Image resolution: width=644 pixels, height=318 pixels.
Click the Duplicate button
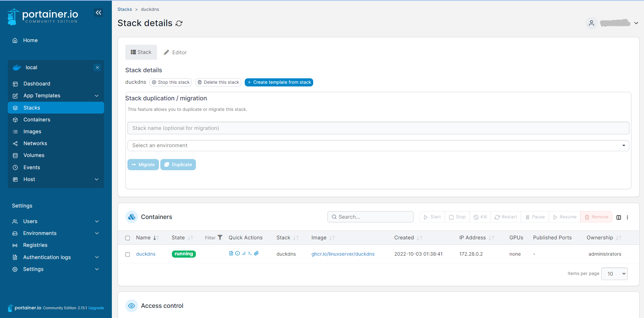tap(178, 165)
